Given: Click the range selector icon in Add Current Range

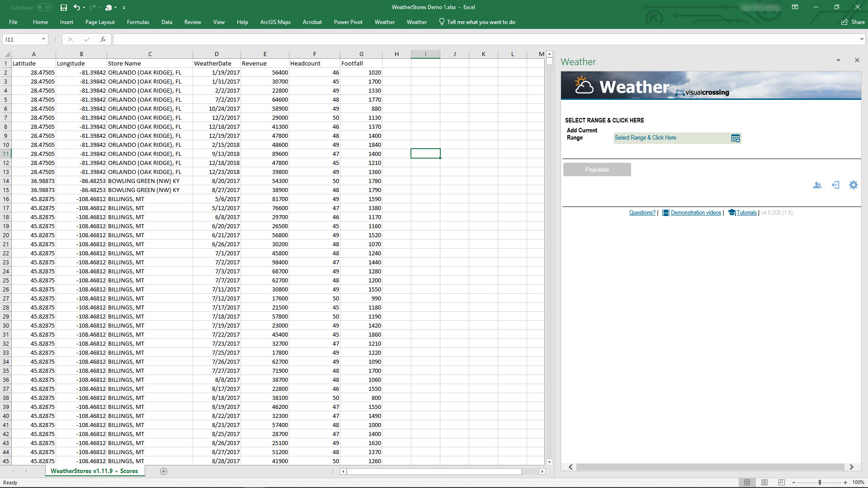Looking at the screenshot, I should click(x=736, y=138).
